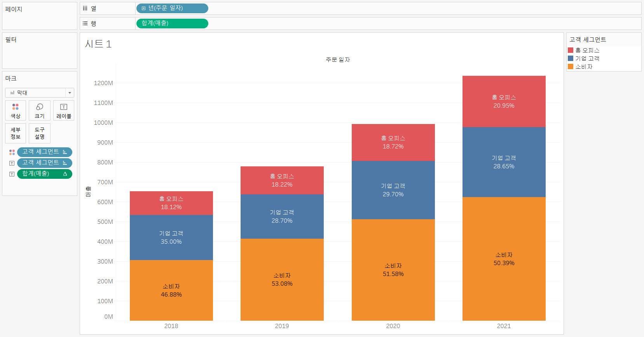Image resolution: width=644 pixels, height=337 pixels.
Task: Select 2019 기업 고객 bar segment 28.70%
Action: click(282, 217)
